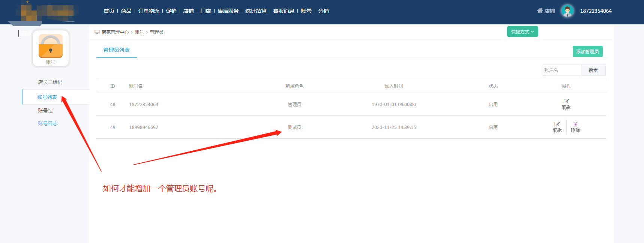Open 分销 in top navigation

[x=323, y=11]
